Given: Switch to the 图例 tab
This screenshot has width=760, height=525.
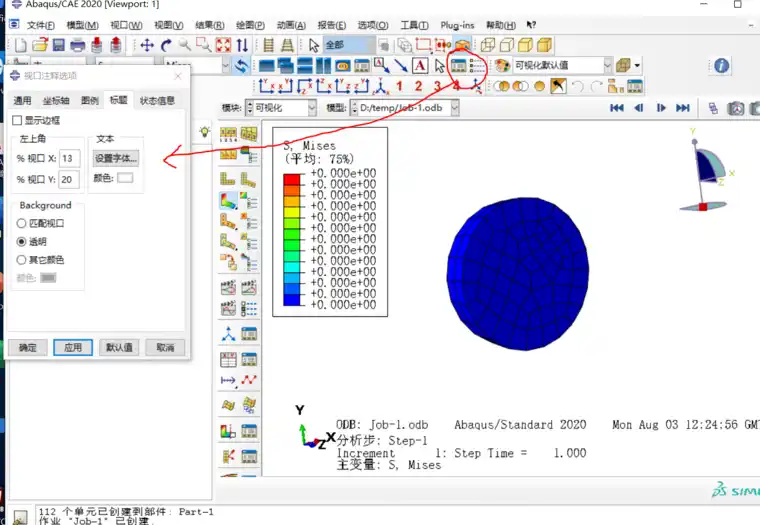Looking at the screenshot, I should pos(90,100).
